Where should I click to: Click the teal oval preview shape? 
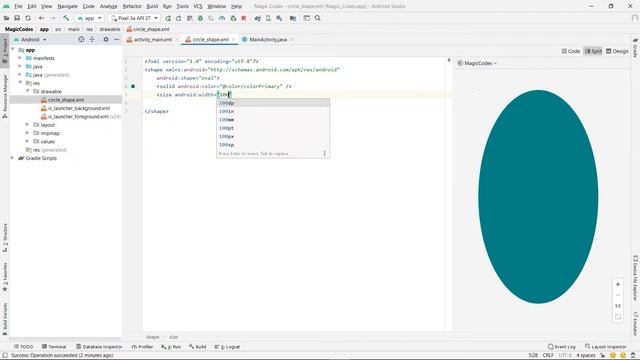point(538,197)
